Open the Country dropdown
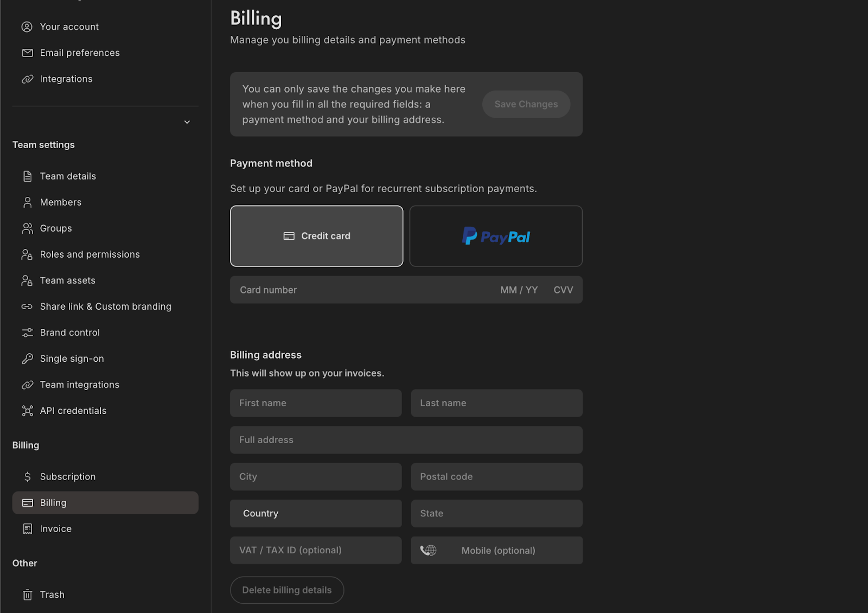Screen dimensions: 868x613 click(x=316, y=513)
